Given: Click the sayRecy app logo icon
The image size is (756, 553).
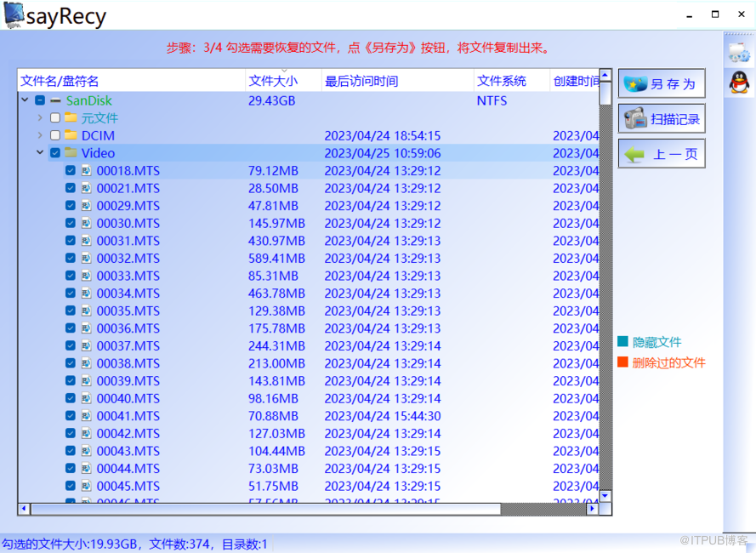Looking at the screenshot, I should 14,15.
